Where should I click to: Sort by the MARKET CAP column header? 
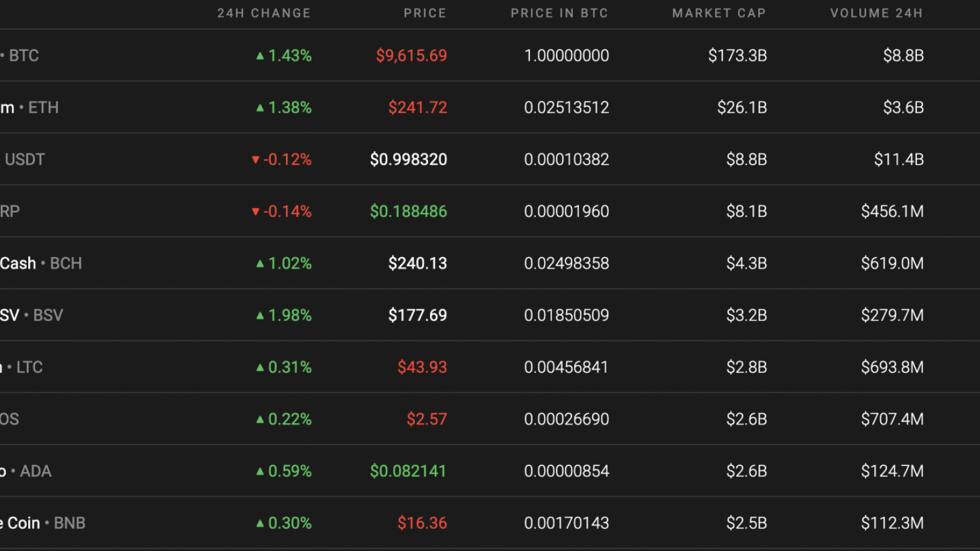(x=719, y=13)
